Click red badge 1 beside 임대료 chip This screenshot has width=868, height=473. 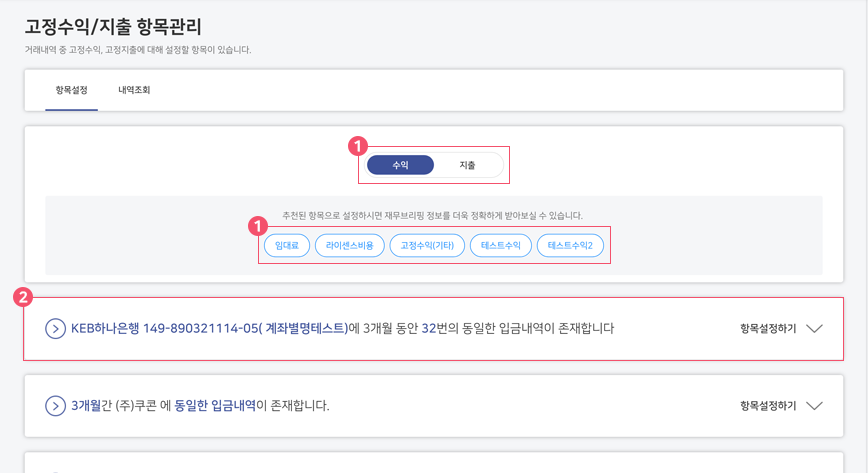[x=257, y=226]
